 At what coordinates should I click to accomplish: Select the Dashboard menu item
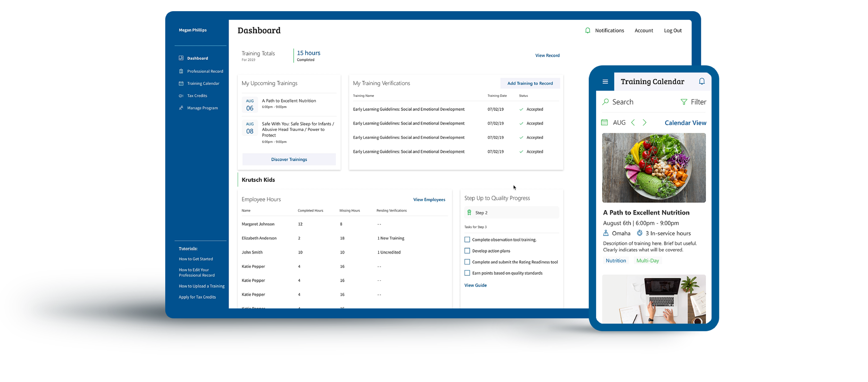click(198, 58)
